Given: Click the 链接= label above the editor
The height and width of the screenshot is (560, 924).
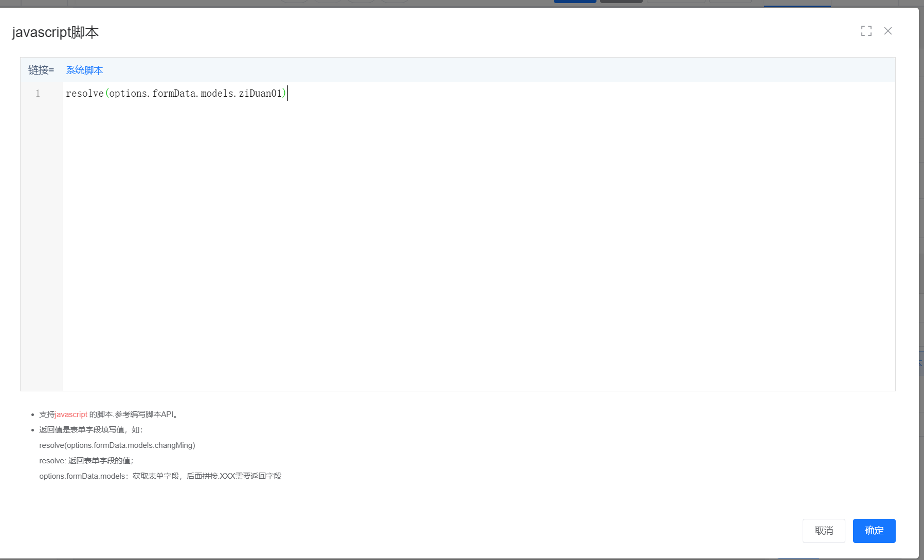Looking at the screenshot, I should (x=41, y=70).
